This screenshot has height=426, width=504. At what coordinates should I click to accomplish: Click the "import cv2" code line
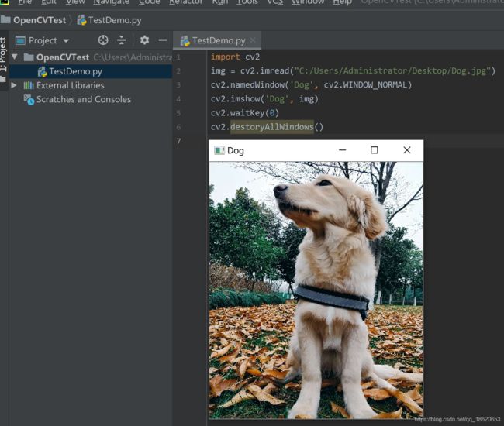point(235,57)
